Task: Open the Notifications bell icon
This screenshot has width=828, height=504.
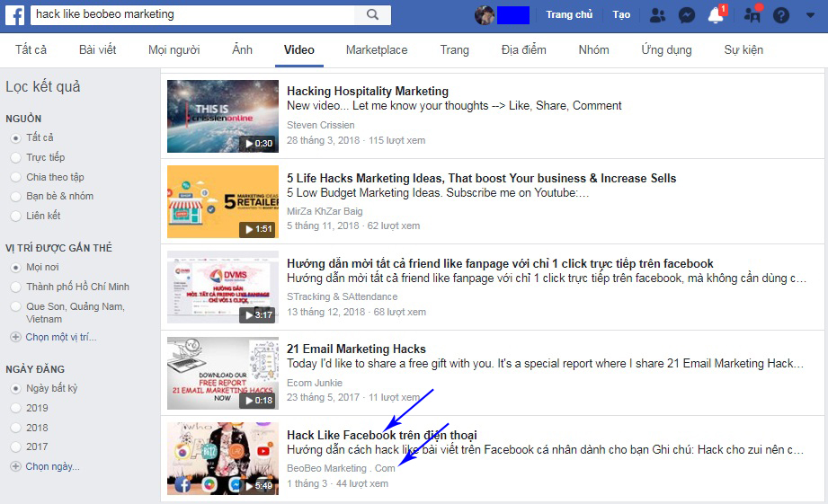Action: [x=716, y=14]
